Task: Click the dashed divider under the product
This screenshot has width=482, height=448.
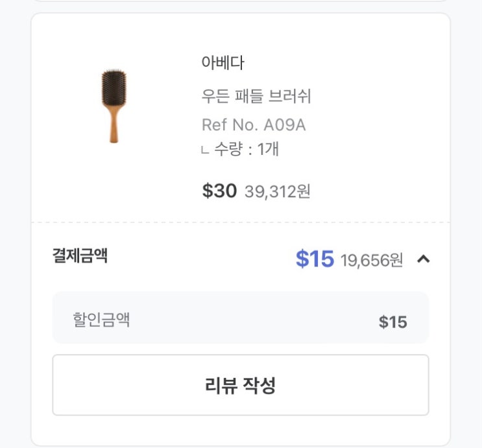Action: [x=241, y=222]
